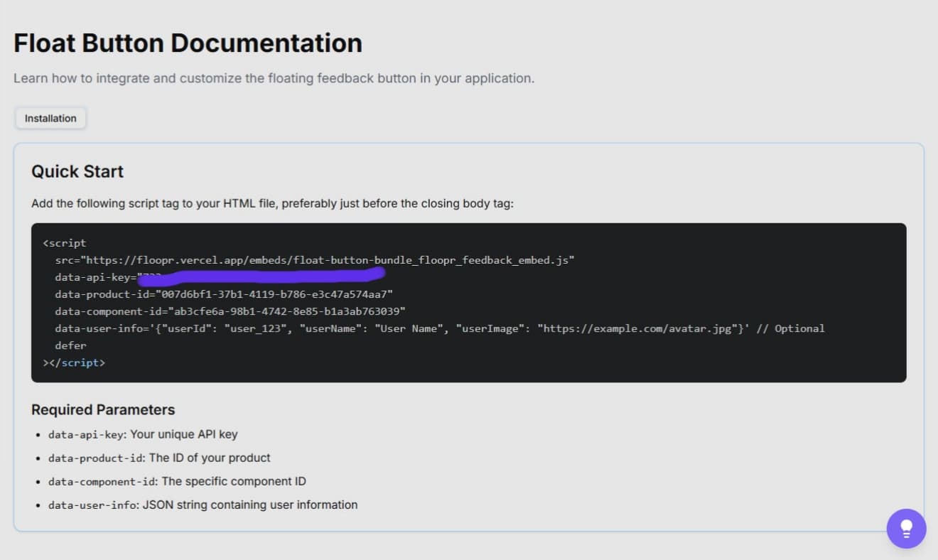Click the Float Button Documentation title
The image size is (938, 560).
click(x=188, y=43)
